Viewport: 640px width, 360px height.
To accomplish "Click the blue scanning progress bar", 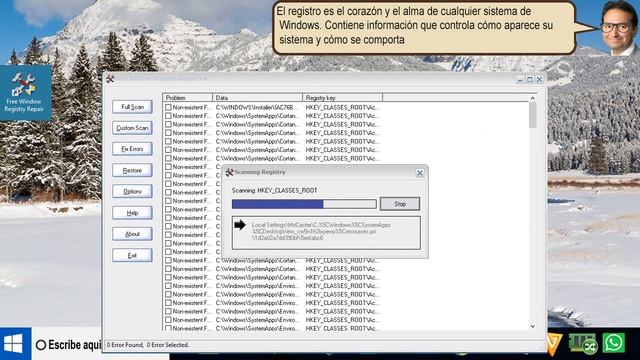I will pos(304,204).
